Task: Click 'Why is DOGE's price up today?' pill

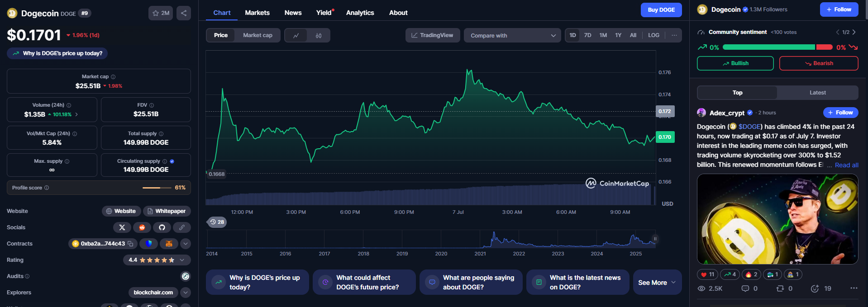Action: (x=57, y=53)
